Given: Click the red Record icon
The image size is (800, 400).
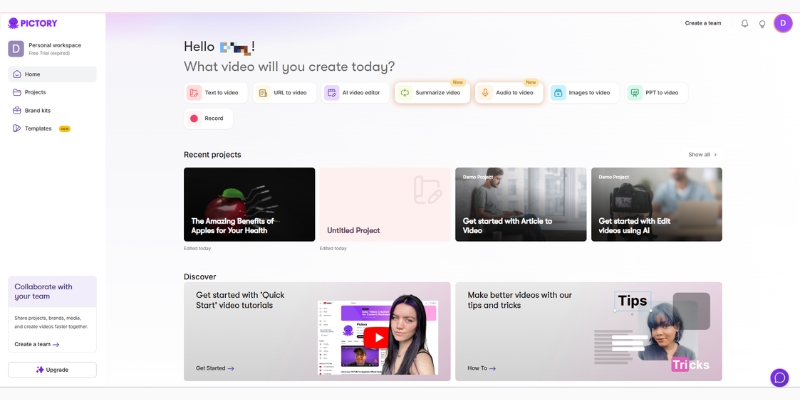Looking at the screenshot, I should [194, 118].
